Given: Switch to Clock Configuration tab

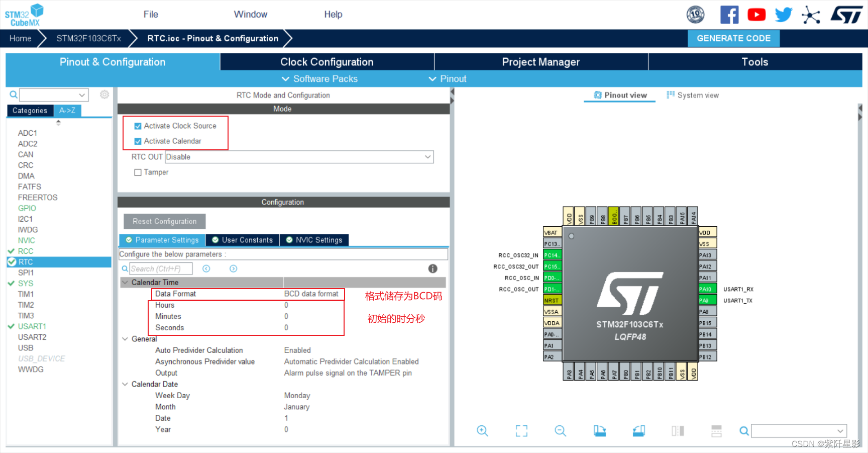Looking at the screenshot, I should (327, 62).
